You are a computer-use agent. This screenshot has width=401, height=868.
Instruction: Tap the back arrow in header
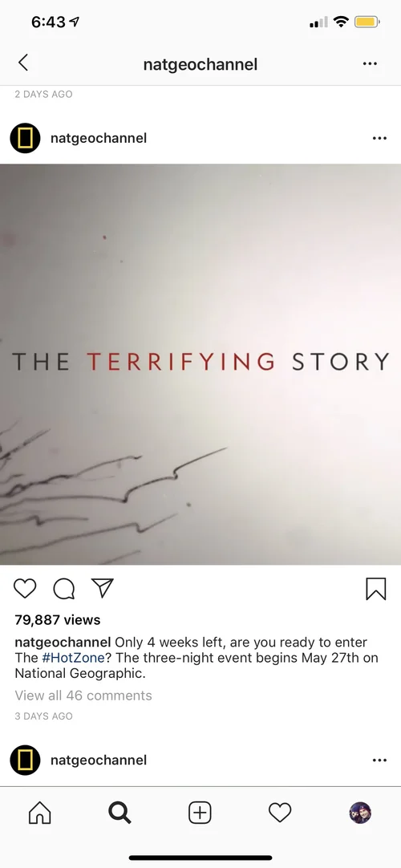[x=22, y=63]
